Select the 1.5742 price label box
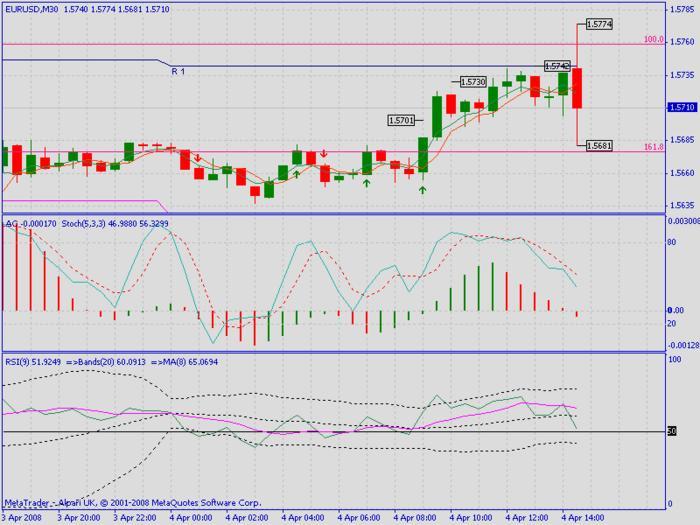The height and width of the screenshot is (525, 700). click(x=557, y=66)
